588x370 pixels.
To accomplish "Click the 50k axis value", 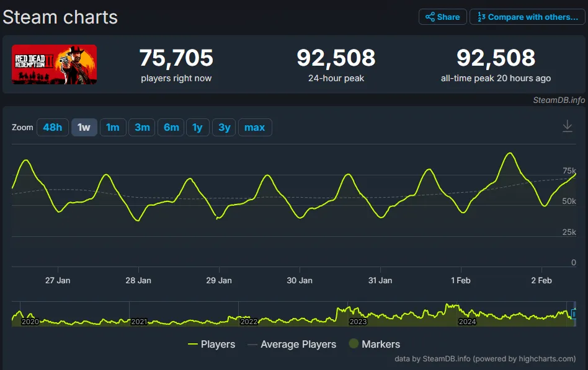I will tap(569, 201).
